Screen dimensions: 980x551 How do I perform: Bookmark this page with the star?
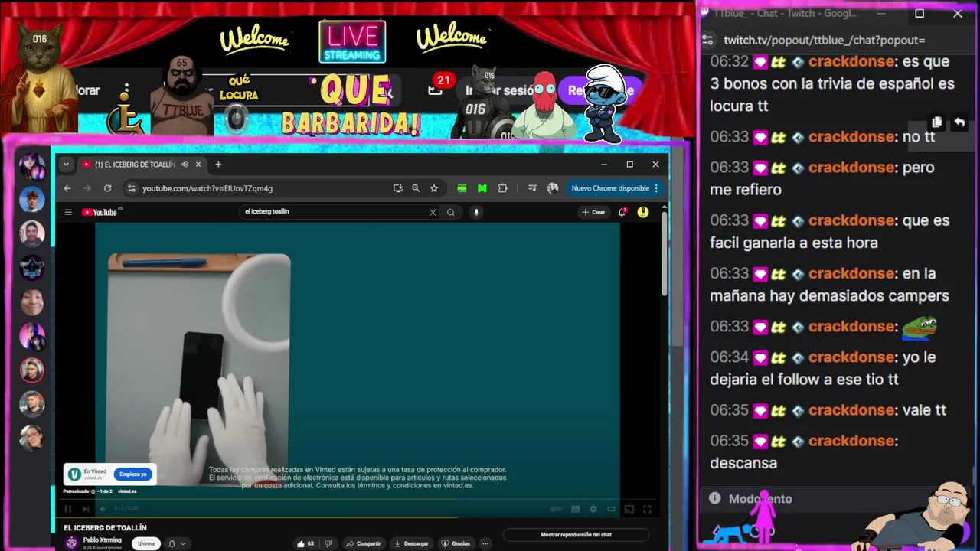pos(434,188)
